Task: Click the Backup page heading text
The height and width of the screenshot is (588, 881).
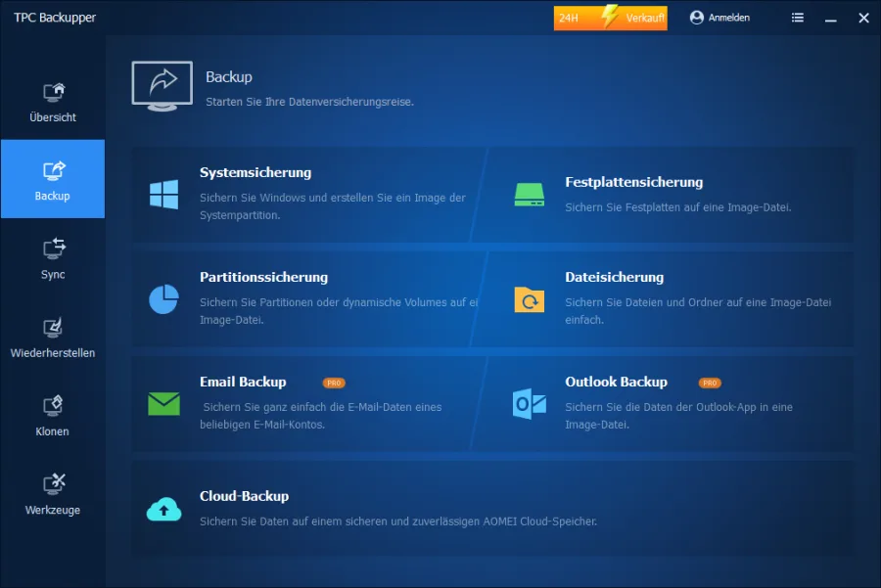Action: click(x=229, y=77)
